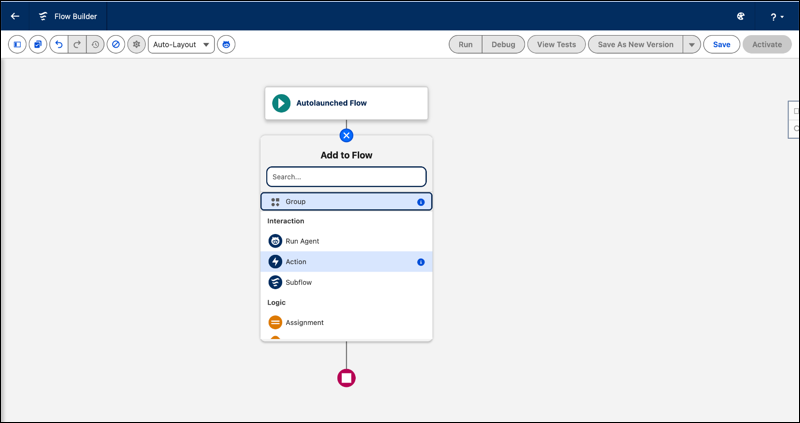The height and width of the screenshot is (423, 800).
Task: Click the blue circle-slash toolbar icon
Action: click(116, 44)
